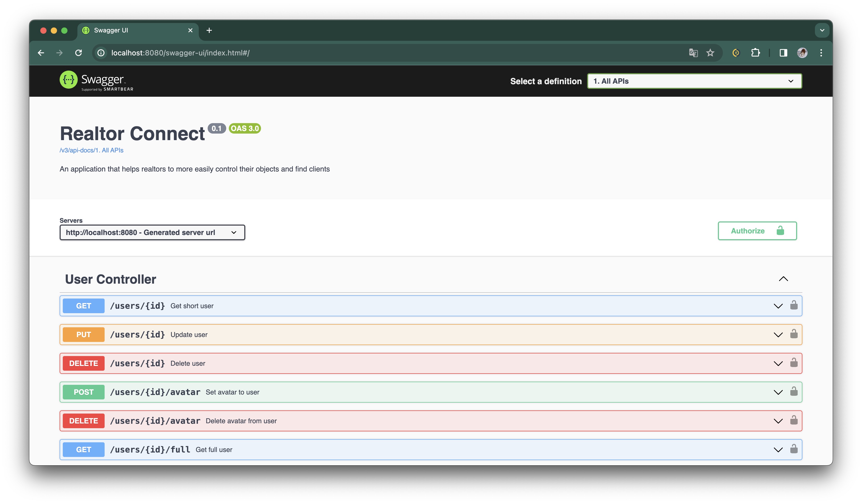Reload the page with refresh icon

(x=78, y=53)
